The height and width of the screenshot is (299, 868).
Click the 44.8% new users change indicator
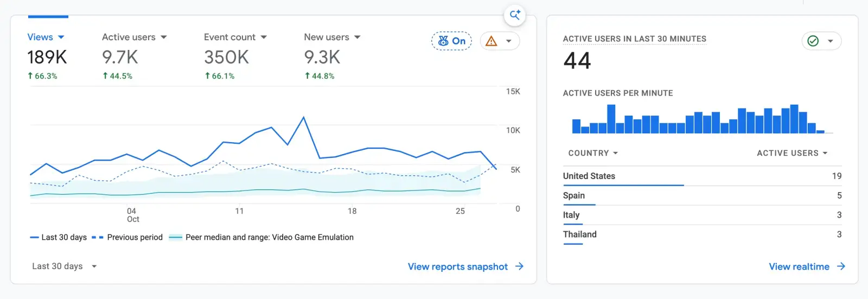[x=319, y=76]
